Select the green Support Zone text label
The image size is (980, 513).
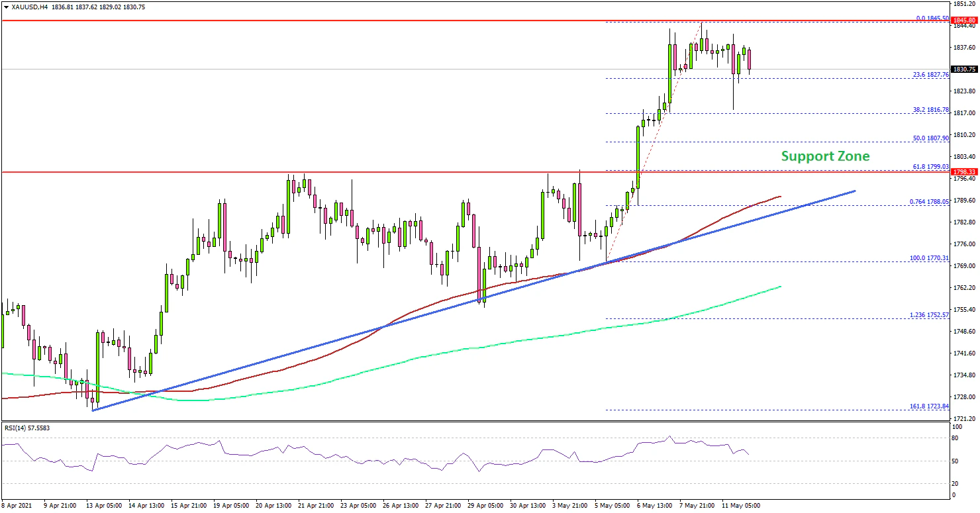825,156
